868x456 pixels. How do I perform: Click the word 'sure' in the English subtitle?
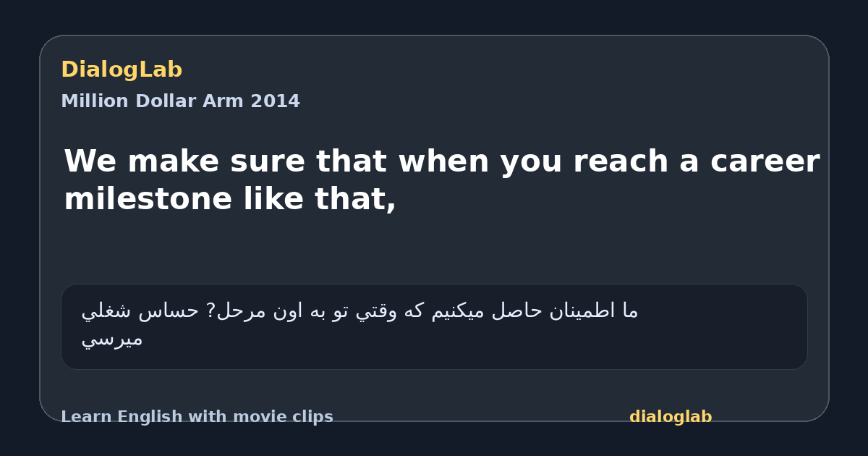click(x=269, y=161)
